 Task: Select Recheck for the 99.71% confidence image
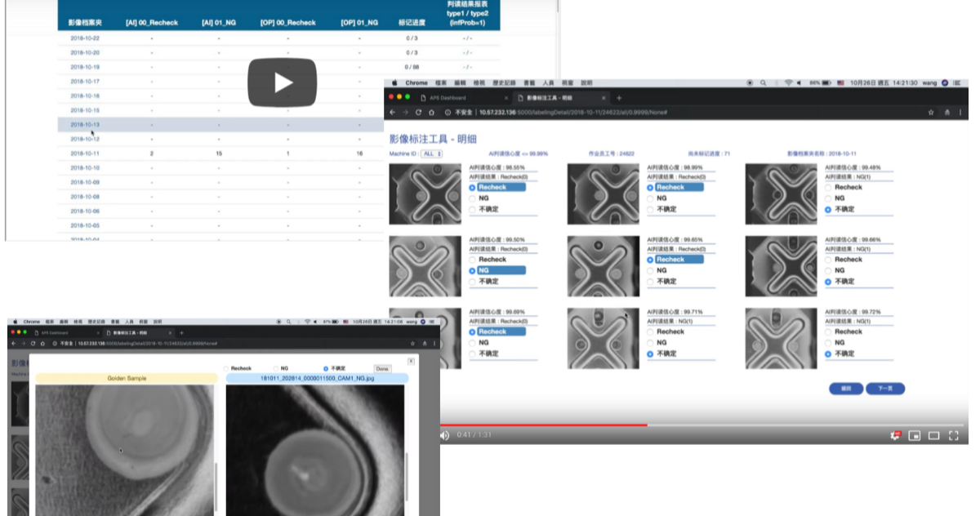[x=651, y=331]
